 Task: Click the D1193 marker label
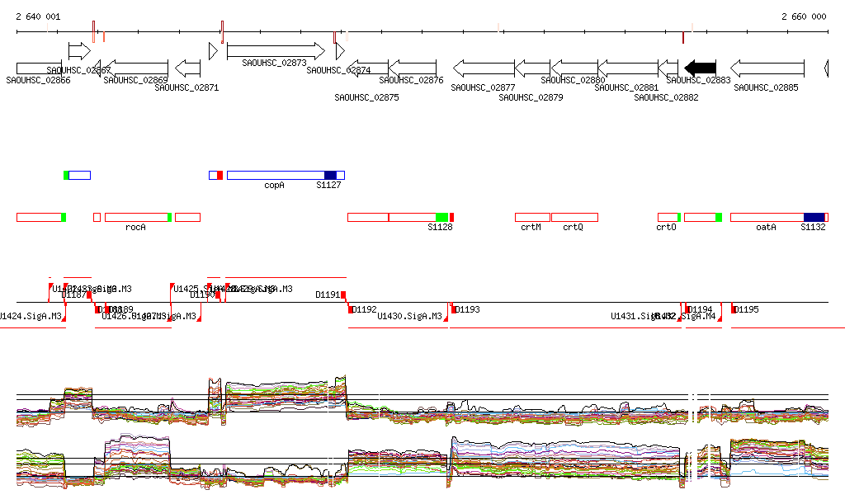[467, 309]
